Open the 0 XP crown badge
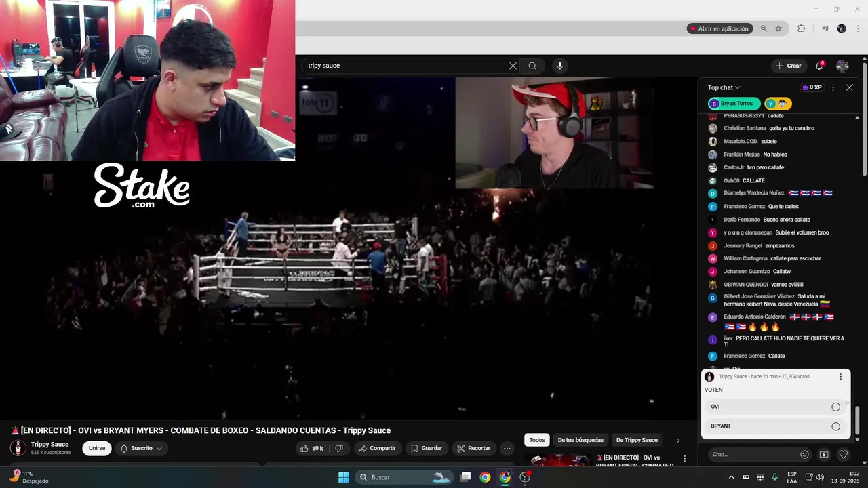 [812, 87]
